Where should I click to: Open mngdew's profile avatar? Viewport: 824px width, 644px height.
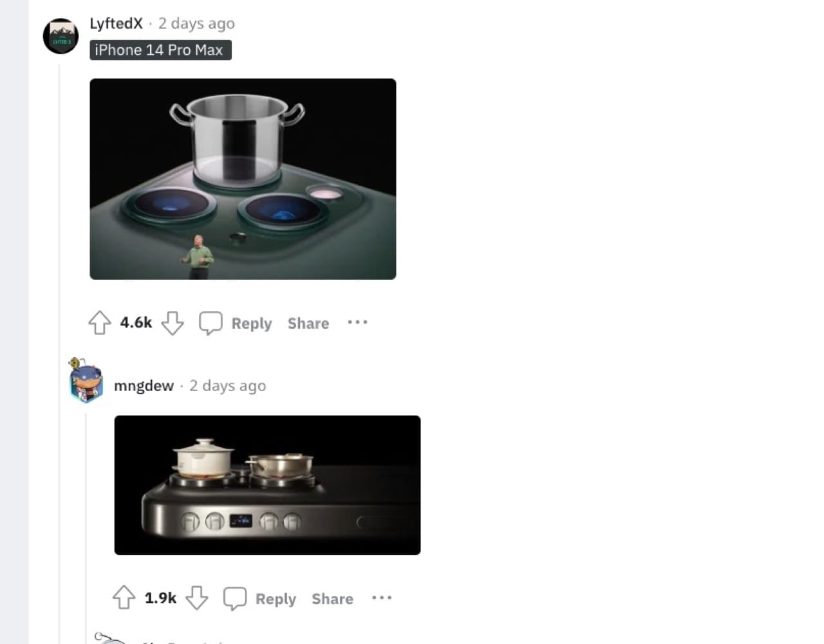[86, 381]
